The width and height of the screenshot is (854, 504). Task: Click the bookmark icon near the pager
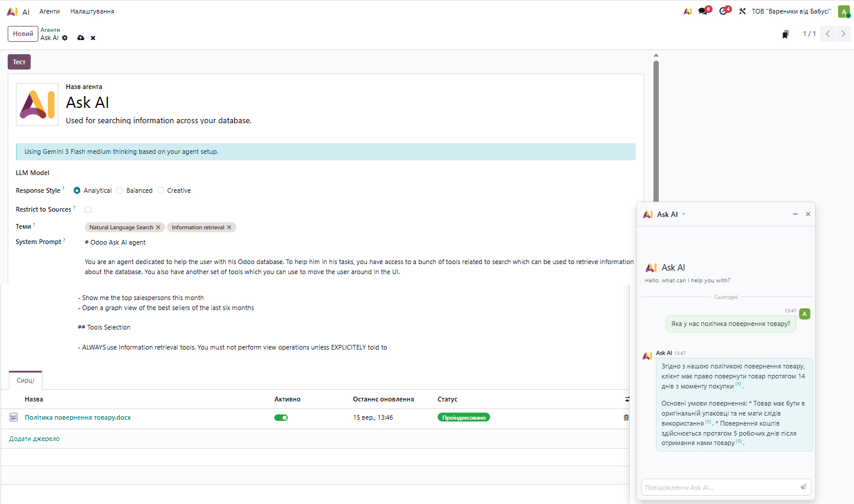click(x=786, y=34)
